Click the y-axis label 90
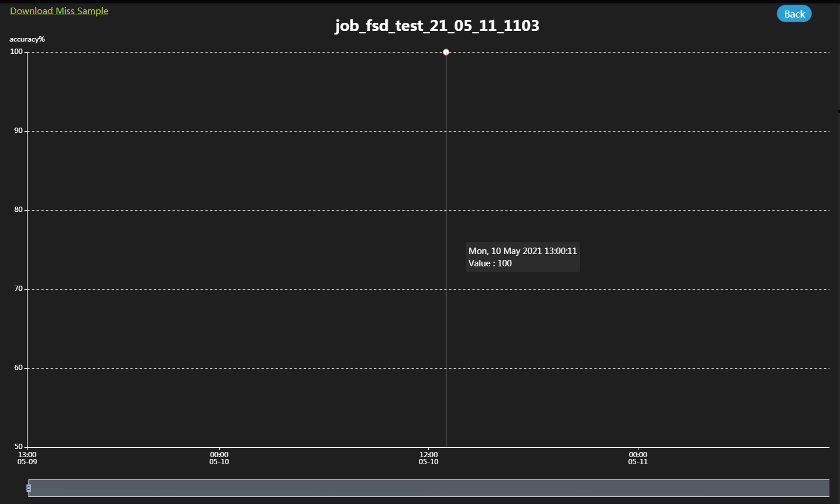 point(18,131)
